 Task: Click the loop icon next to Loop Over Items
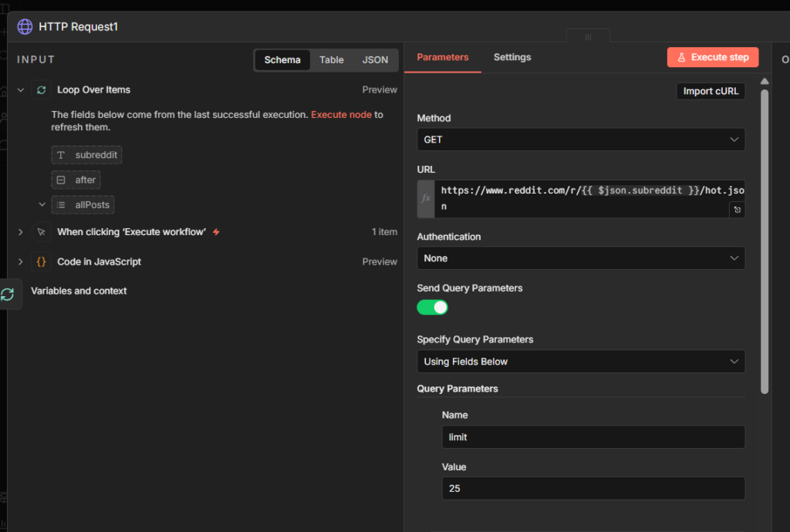(x=40, y=89)
